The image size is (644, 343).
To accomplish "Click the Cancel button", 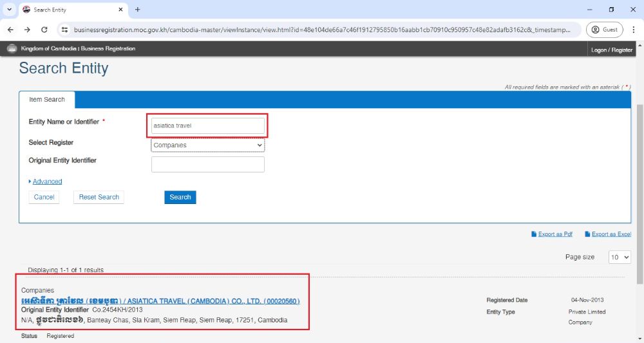I will [44, 197].
